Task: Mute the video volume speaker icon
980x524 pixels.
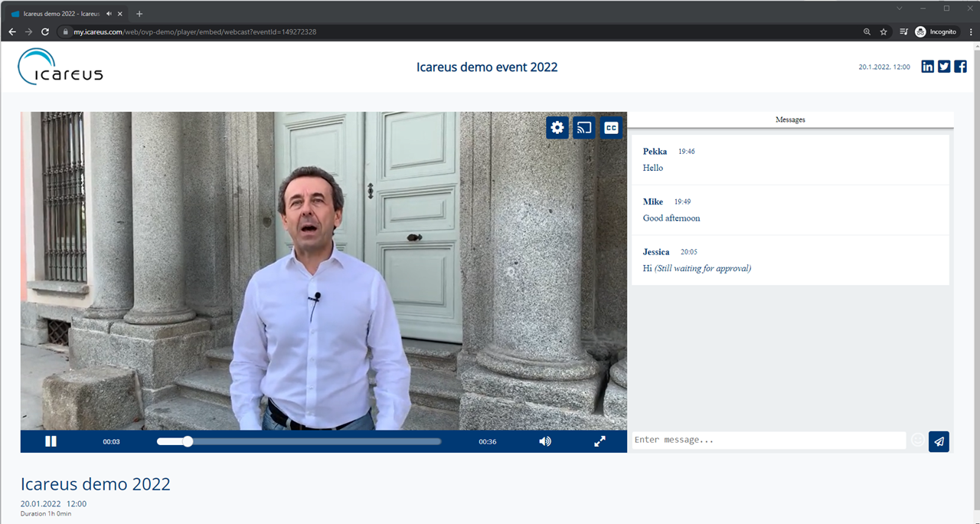Action: tap(544, 441)
